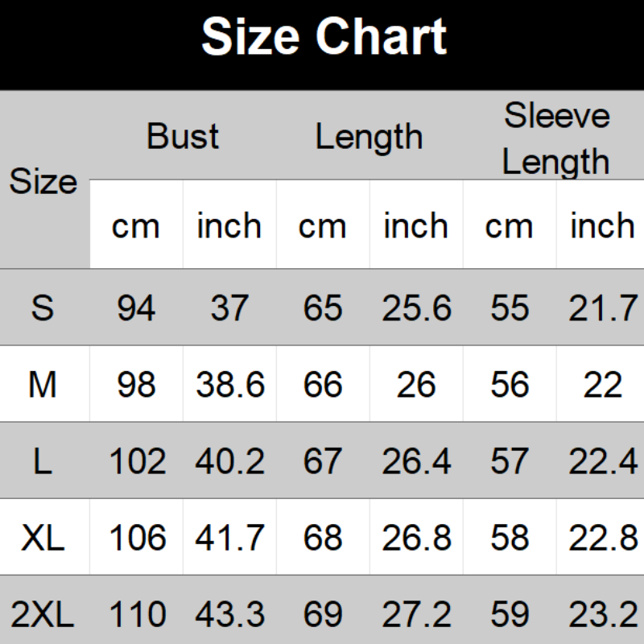
Task: Select the 2XL size row label
Action: coord(43,616)
